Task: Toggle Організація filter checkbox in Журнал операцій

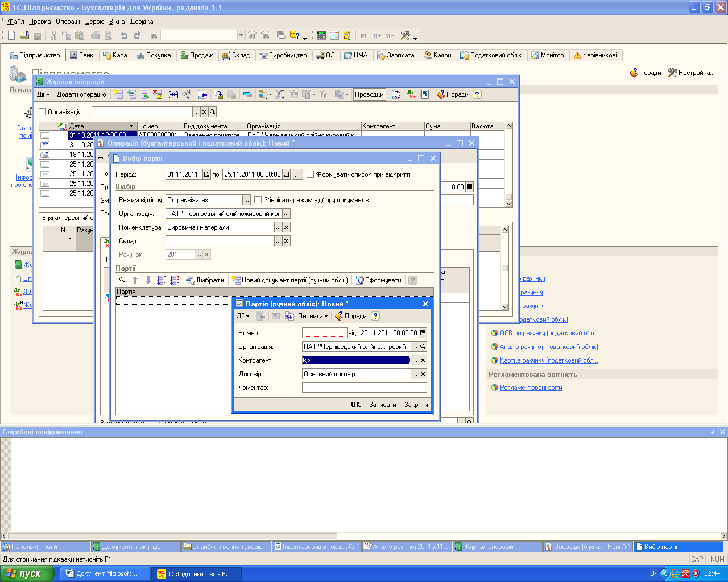Action: click(42, 112)
